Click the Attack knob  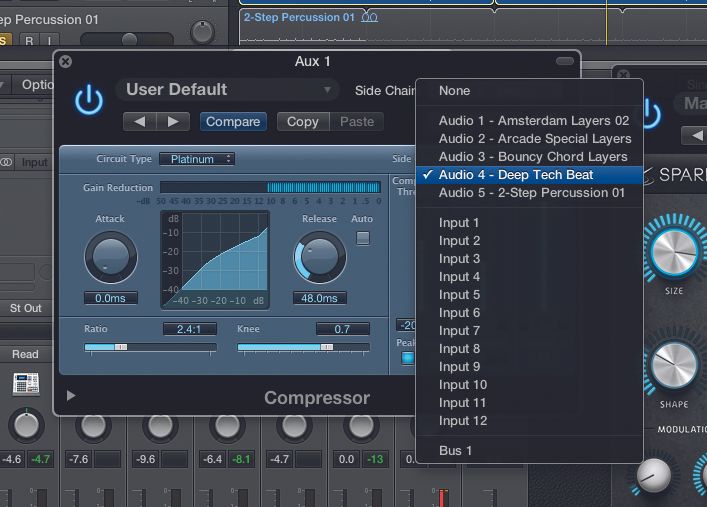coord(110,257)
